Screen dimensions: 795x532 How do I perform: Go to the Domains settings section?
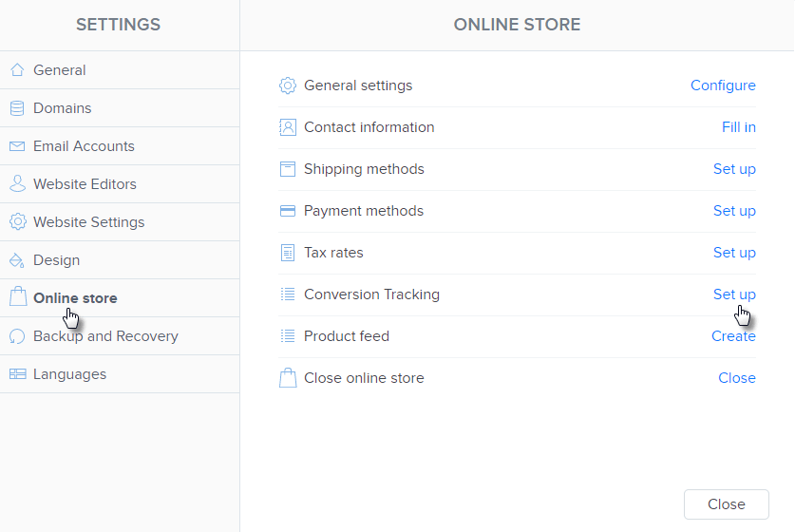pos(62,108)
